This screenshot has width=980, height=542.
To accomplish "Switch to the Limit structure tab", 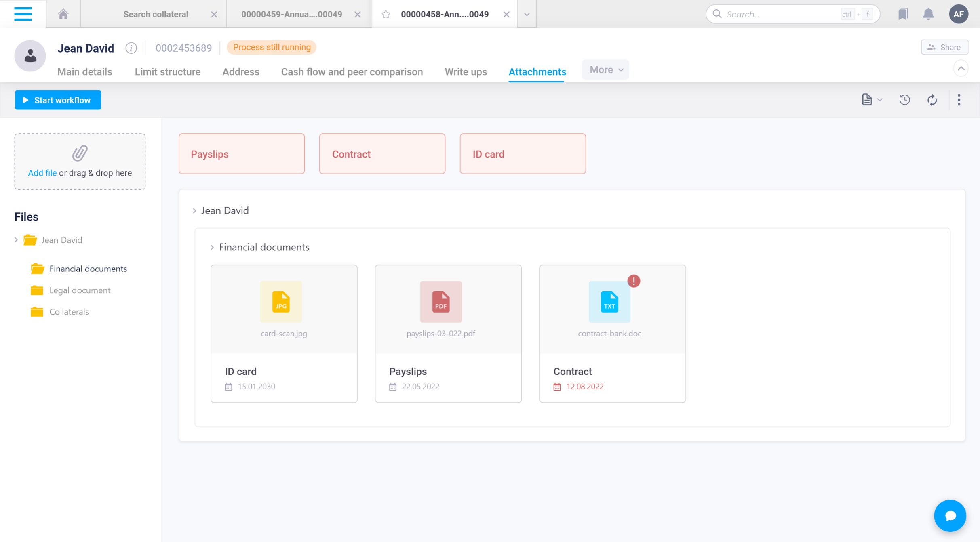I will [x=167, y=72].
